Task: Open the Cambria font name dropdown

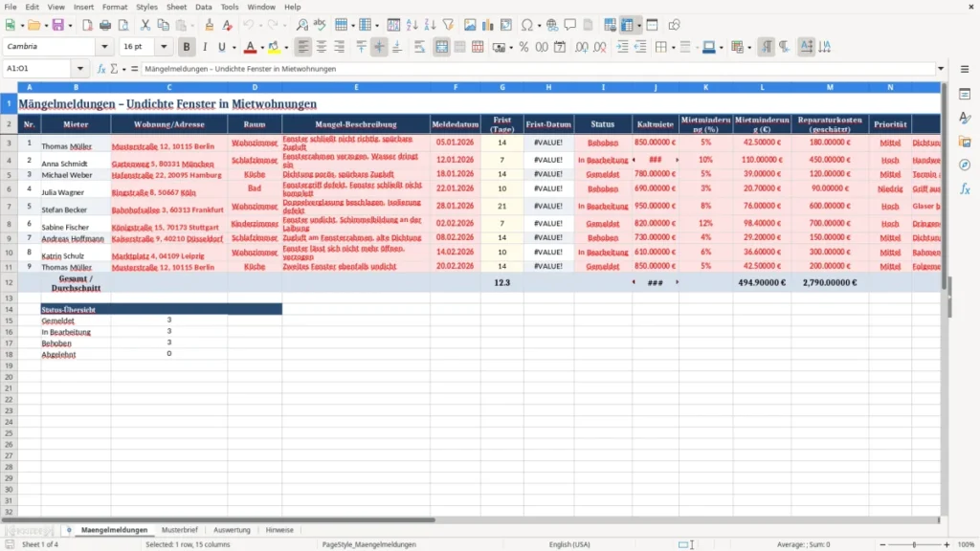Action: [x=104, y=47]
